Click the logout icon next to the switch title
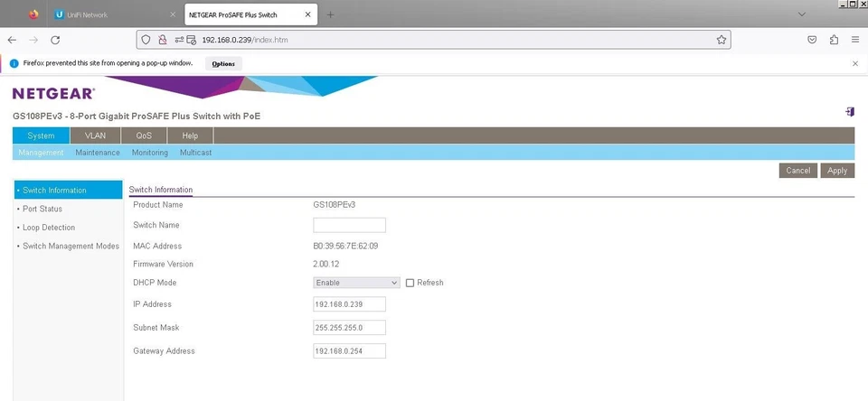 [850, 112]
